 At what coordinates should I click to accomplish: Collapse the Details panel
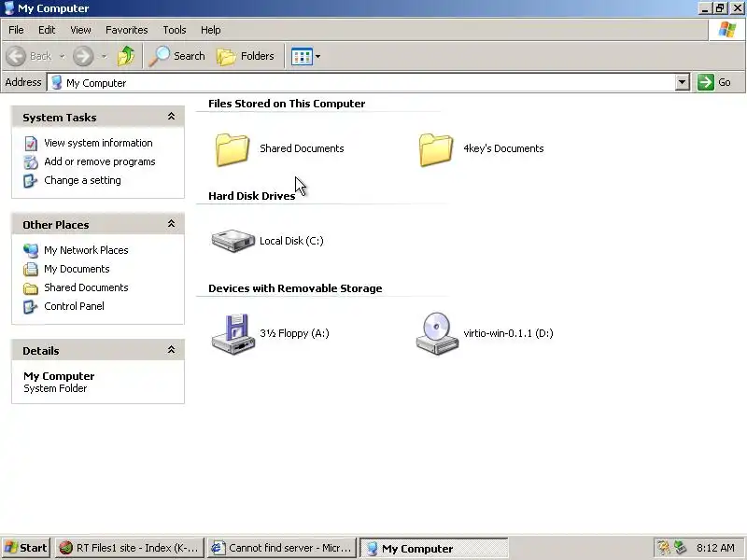(171, 350)
